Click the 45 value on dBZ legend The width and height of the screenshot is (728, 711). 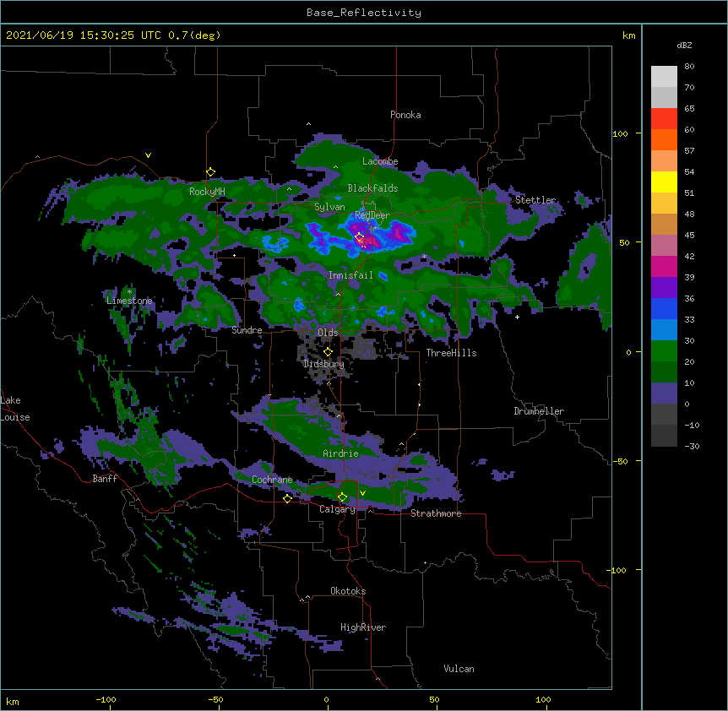tap(689, 236)
